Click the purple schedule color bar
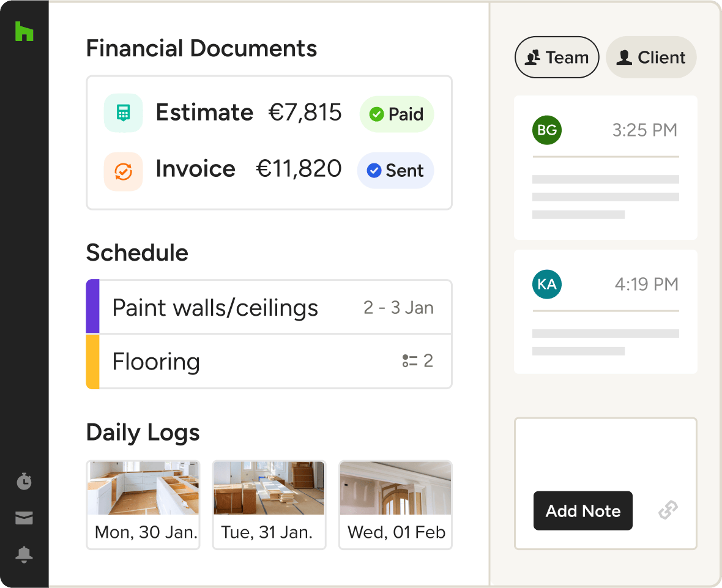This screenshot has width=722, height=588. [92, 307]
